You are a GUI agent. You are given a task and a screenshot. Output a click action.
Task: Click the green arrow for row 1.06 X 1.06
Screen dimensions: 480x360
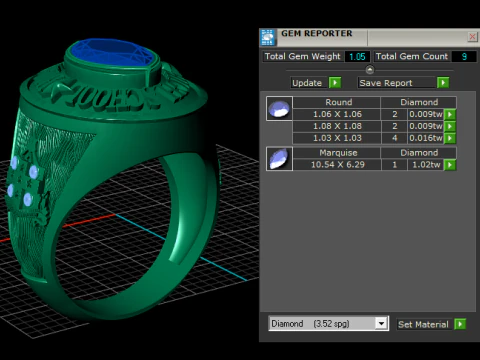450,114
